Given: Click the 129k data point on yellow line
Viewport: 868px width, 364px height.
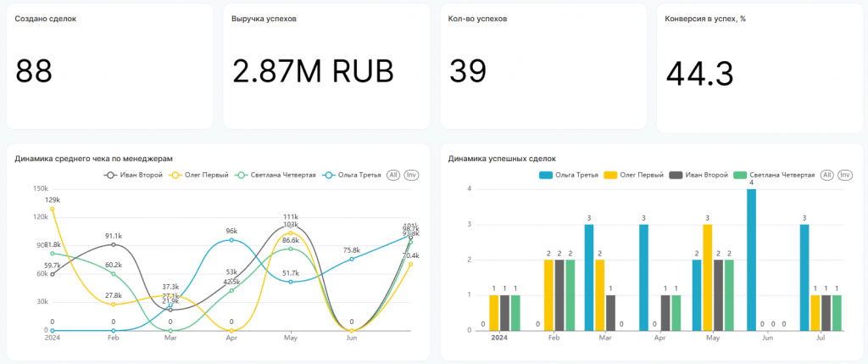Looking at the screenshot, I should [53, 209].
